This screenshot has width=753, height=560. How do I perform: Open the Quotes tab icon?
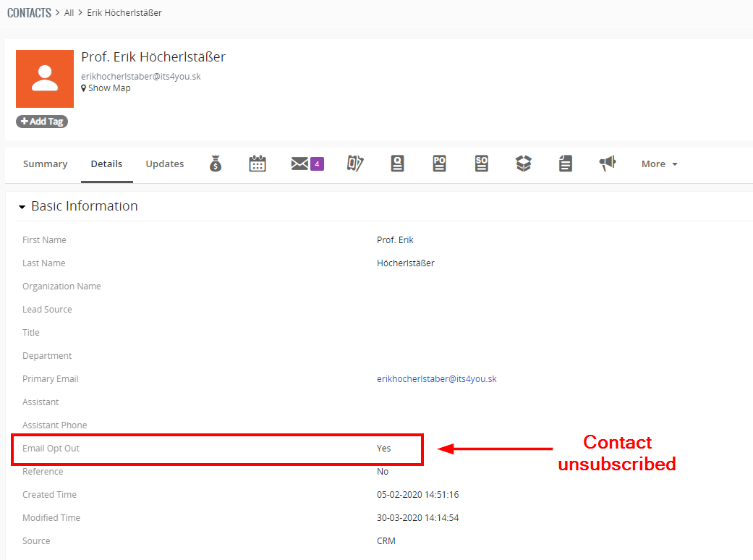[397, 164]
